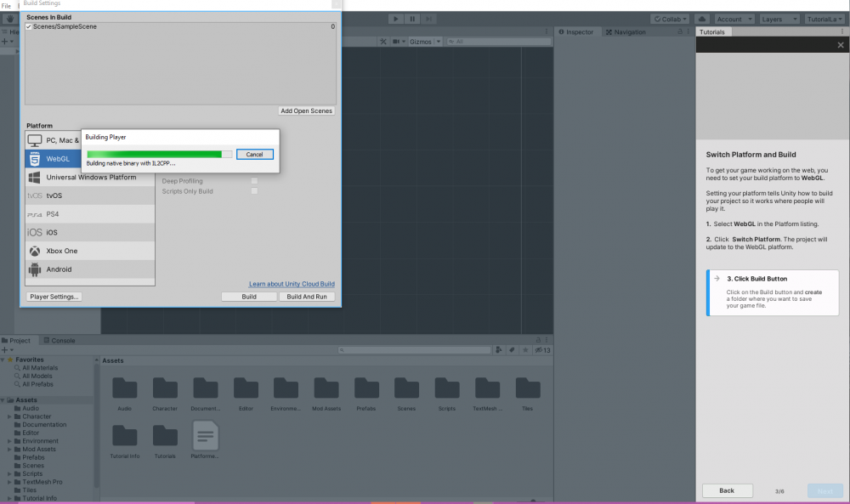Image resolution: width=850 pixels, height=504 pixels.
Task: Open the Inspector panel's more options menu
Action: (688, 32)
